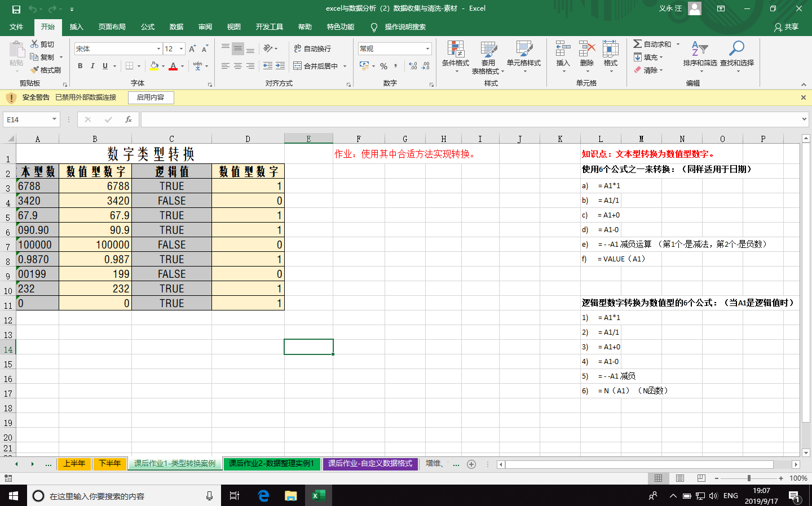Viewport: 812px width, 506px height.
Task: Click the Enable Content (启用内容) button
Action: 151,97
